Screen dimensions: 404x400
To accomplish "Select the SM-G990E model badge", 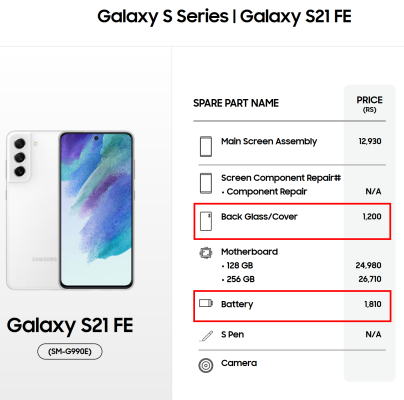I will tap(70, 351).
